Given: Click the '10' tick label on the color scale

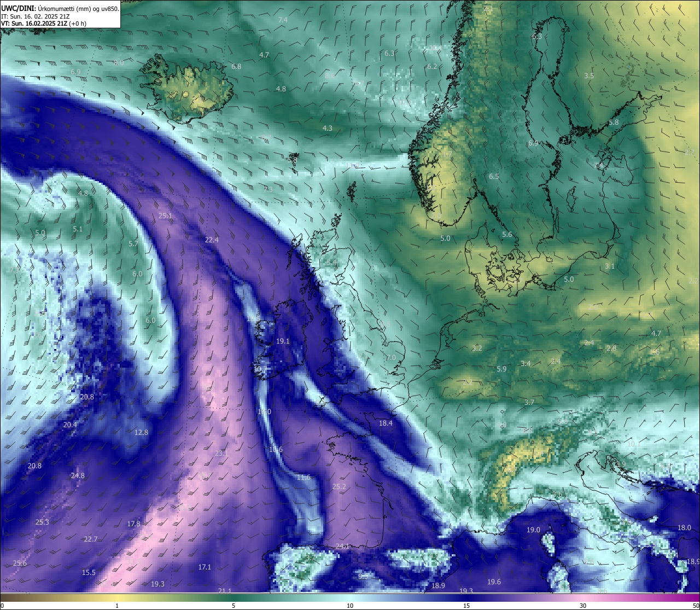Looking at the screenshot, I should 350,606.
